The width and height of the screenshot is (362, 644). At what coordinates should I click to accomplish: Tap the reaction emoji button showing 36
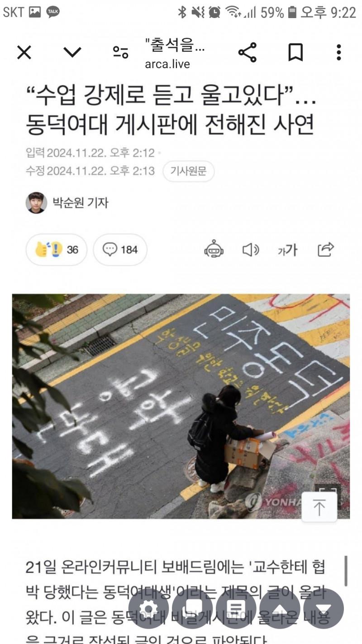tap(56, 250)
